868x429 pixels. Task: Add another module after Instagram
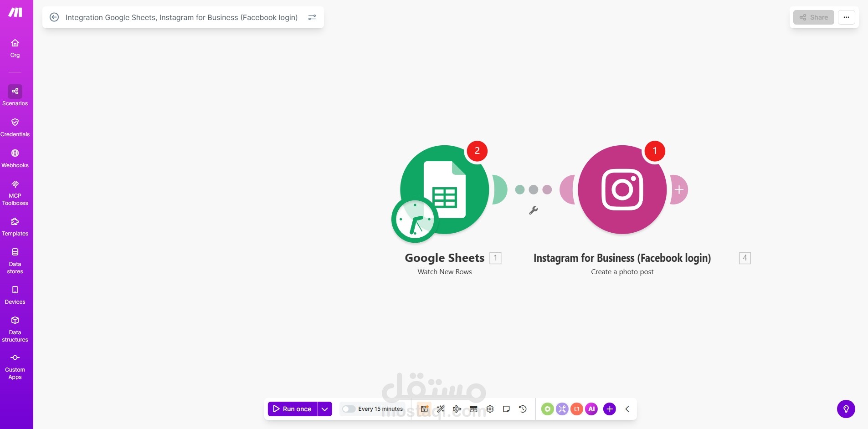coord(679,189)
